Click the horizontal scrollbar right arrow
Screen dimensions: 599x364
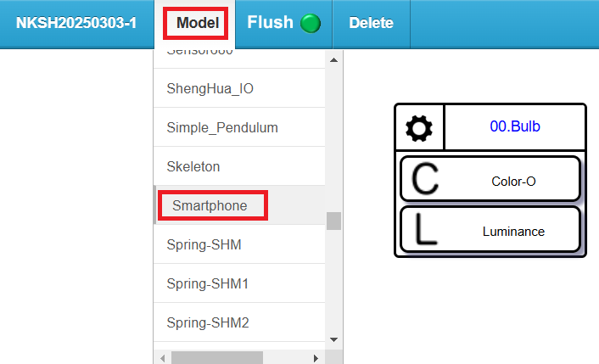click(315, 357)
